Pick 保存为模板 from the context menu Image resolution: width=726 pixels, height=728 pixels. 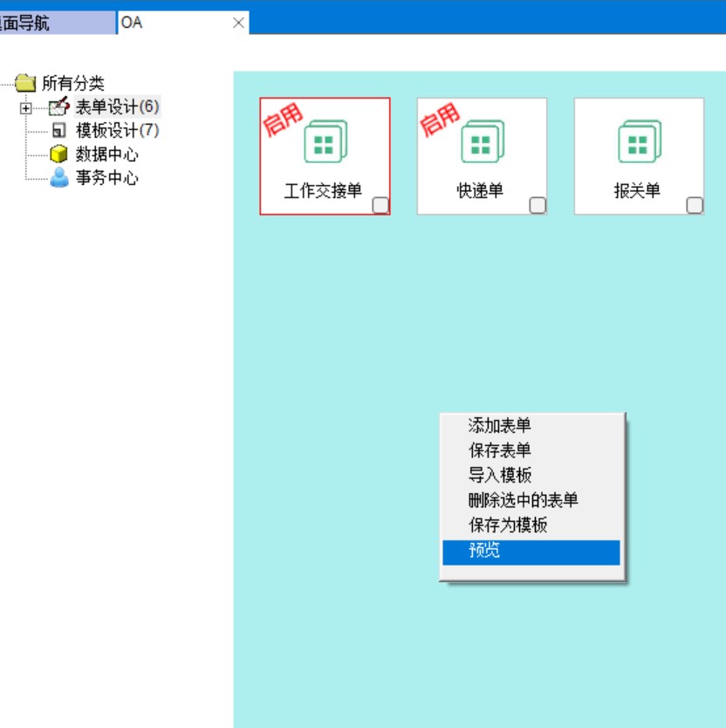point(508,525)
